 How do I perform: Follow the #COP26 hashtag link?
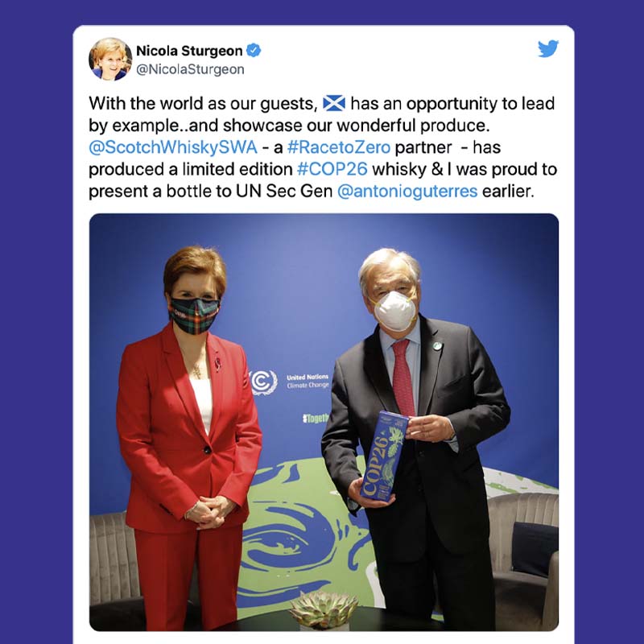tap(332, 169)
